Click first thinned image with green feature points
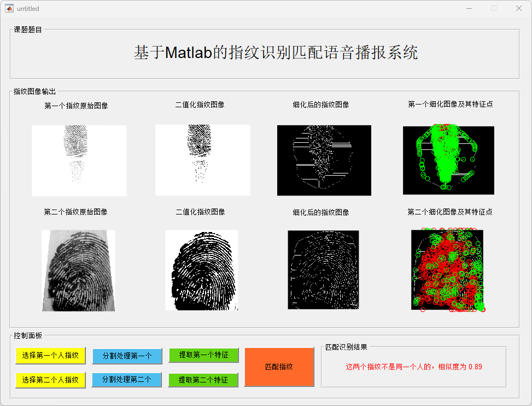 [x=448, y=160]
